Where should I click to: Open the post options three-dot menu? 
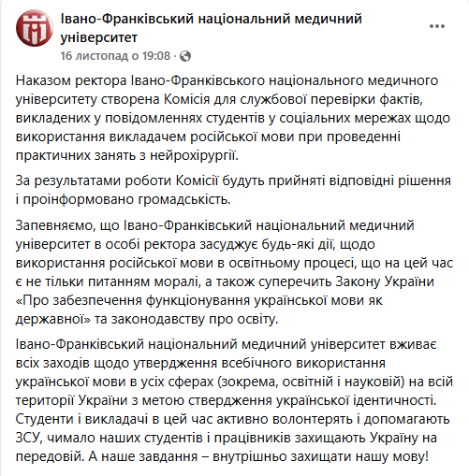point(437,26)
